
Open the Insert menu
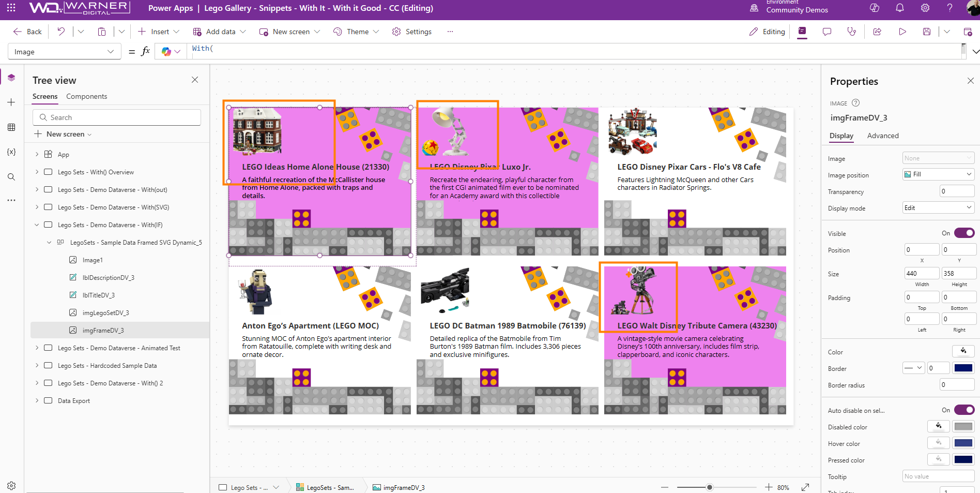159,32
